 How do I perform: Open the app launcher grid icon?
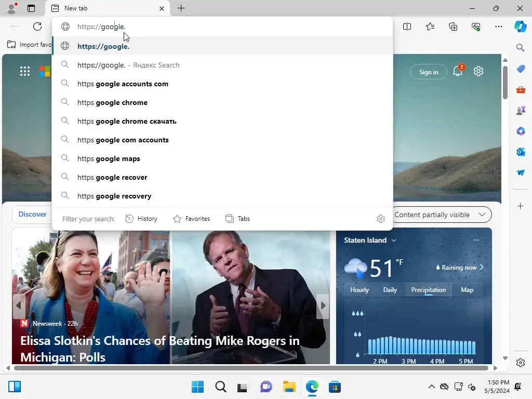coord(25,71)
